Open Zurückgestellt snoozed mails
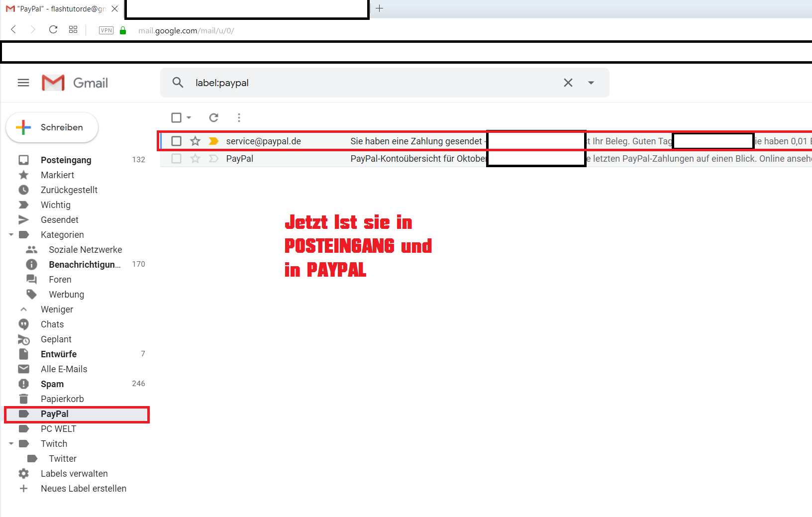Image resolution: width=812 pixels, height=517 pixels. [69, 190]
